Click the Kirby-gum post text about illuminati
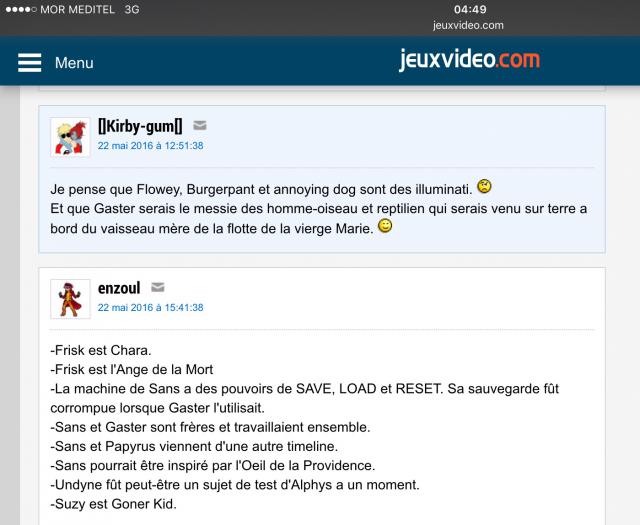The image size is (640, 525). coord(319,209)
